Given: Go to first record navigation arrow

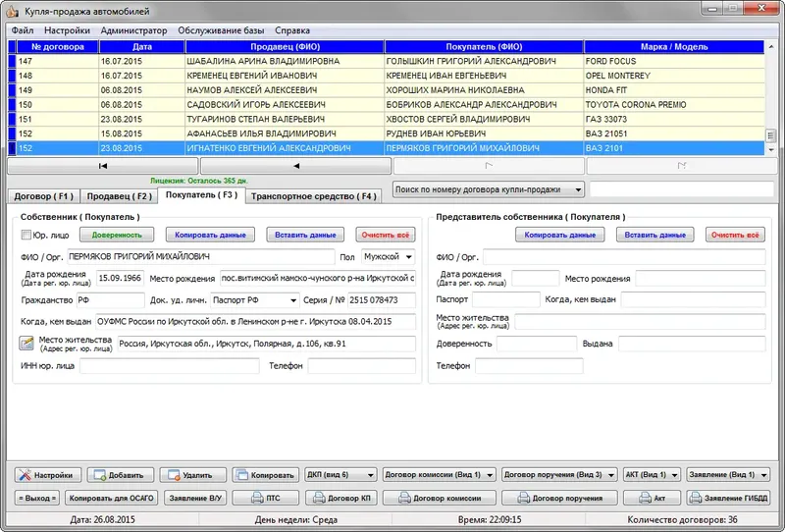Looking at the screenshot, I should tap(103, 166).
